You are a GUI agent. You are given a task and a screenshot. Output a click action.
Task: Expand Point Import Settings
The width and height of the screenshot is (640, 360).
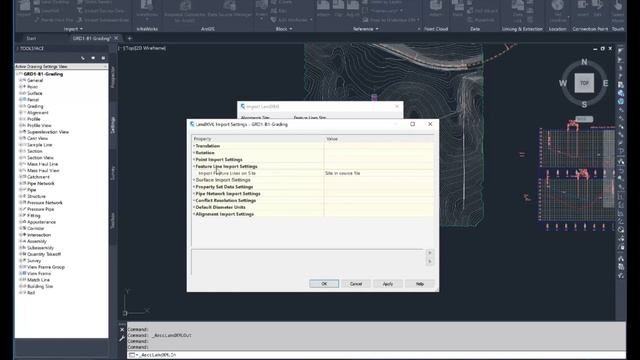tap(194, 160)
